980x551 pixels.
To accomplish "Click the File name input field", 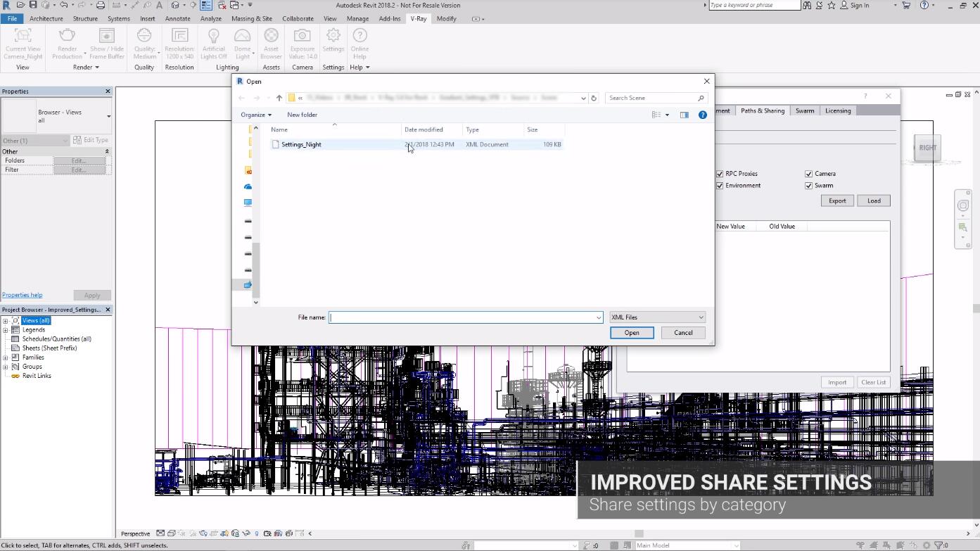I will [462, 317].
